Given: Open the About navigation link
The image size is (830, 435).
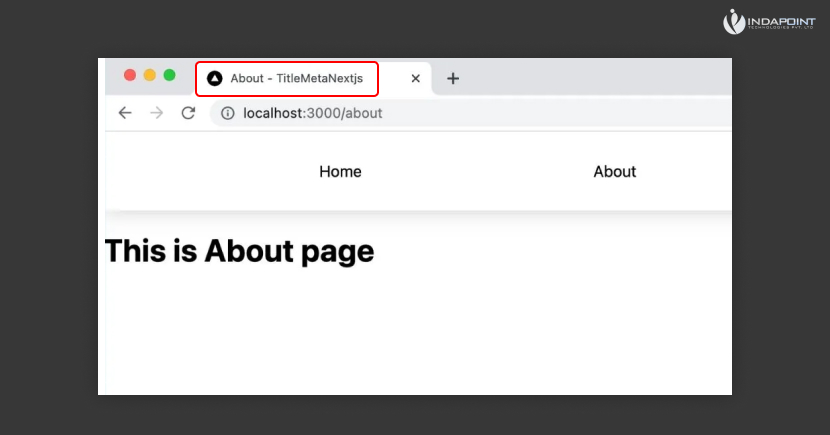Looking at the screenshot, I should tap(614, 172).
